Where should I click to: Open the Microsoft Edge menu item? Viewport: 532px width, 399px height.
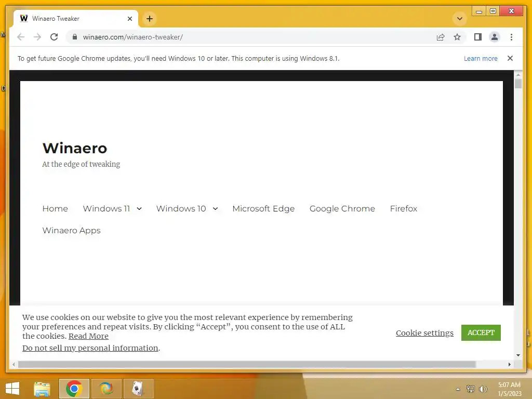[263, 208]
